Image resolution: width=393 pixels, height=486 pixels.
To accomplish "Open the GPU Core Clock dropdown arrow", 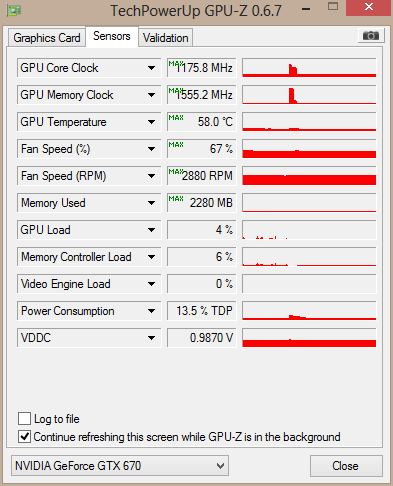I will pyautogui.click(x=151, y=68).
